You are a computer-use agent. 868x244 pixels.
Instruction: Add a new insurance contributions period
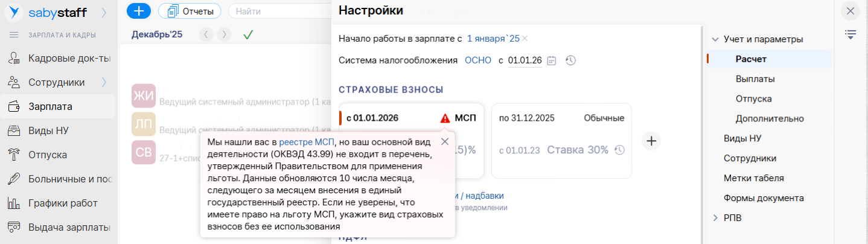click(651, 141)
